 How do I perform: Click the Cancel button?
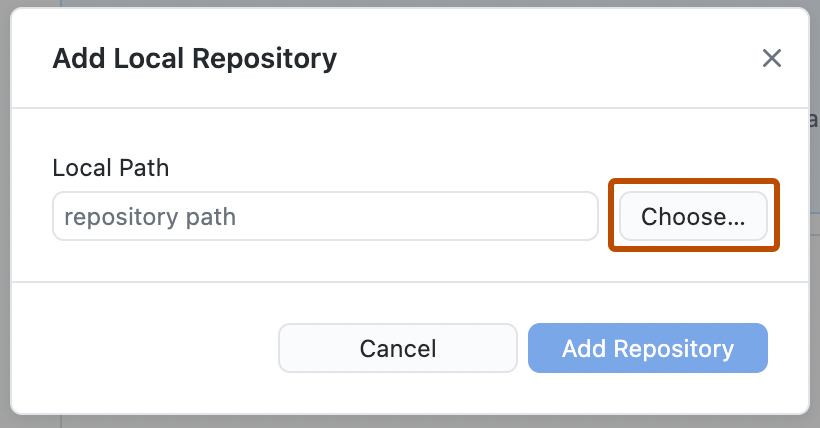(398, 348)
